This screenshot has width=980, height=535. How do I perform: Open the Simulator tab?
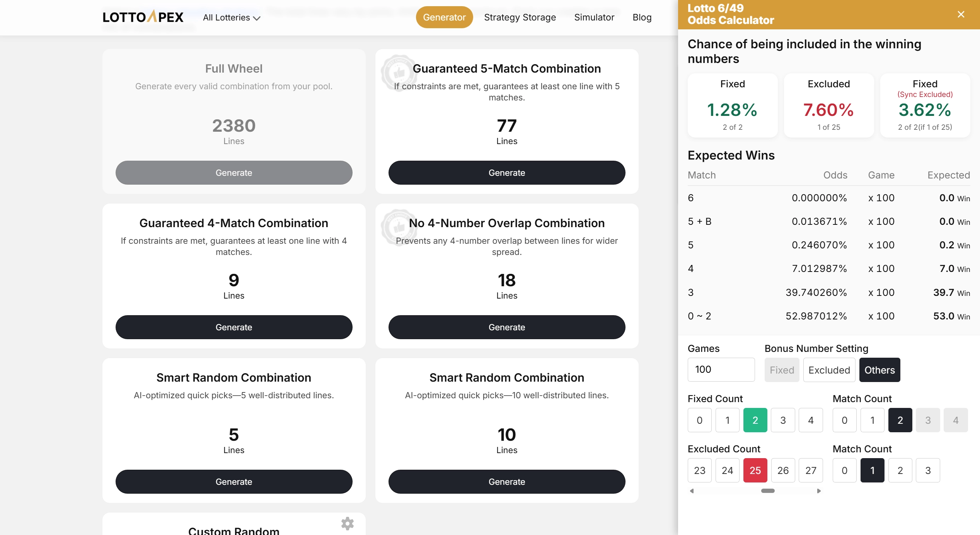594,17
